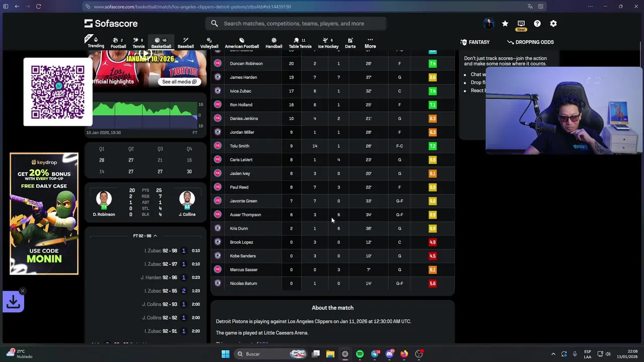This screenshot has width=644, height=362.
Task: Focus the search matches input field
Action: point(296,24)
